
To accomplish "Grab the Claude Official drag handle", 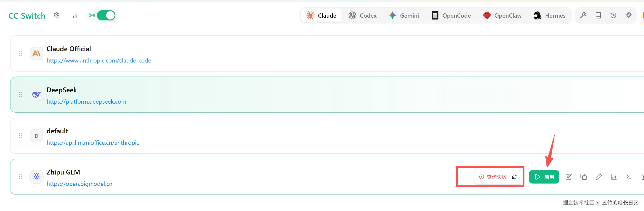I will (x=21, y=53).
